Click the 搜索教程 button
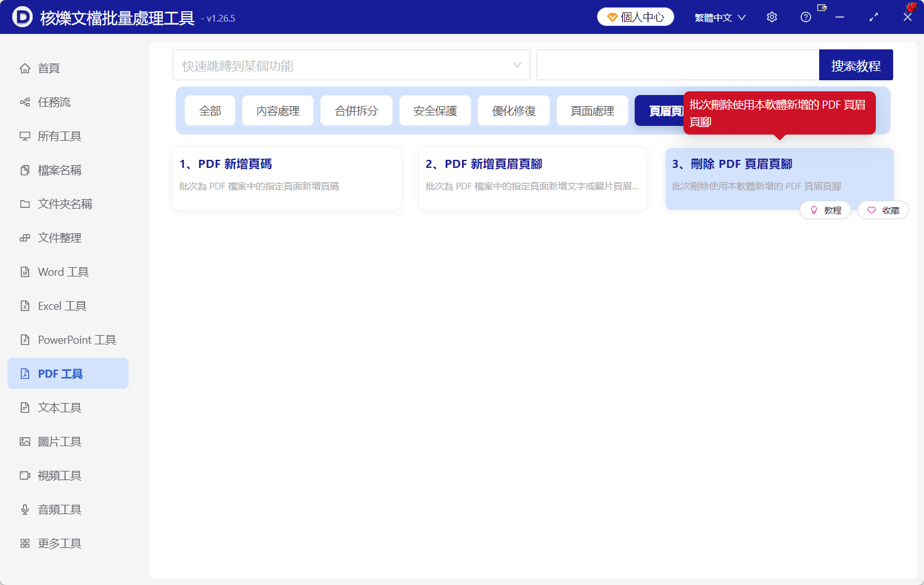 tap(856, 65)
